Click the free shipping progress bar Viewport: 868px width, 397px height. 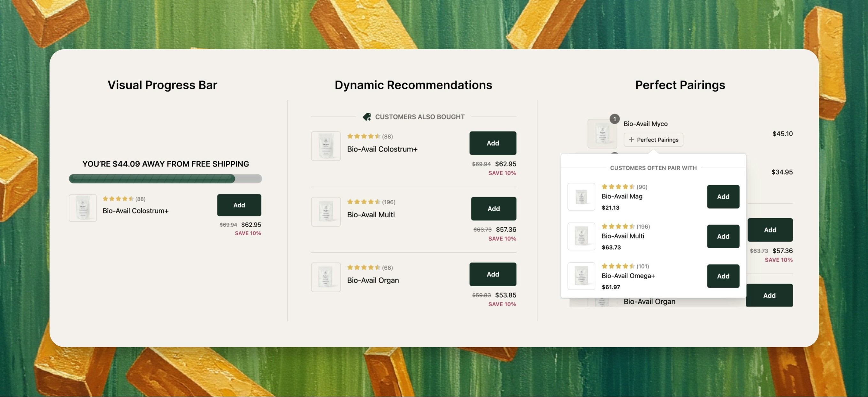click(165, 179)
